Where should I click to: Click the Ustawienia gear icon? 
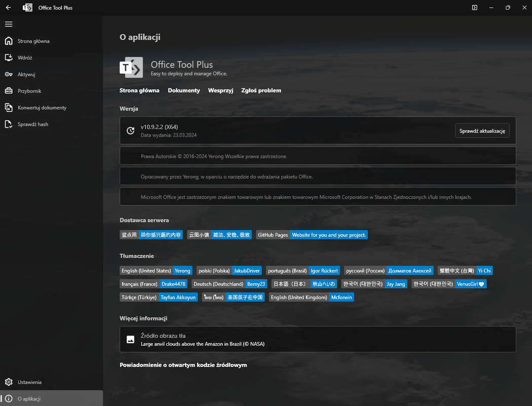pyautogui.click(x=9, y=382)
